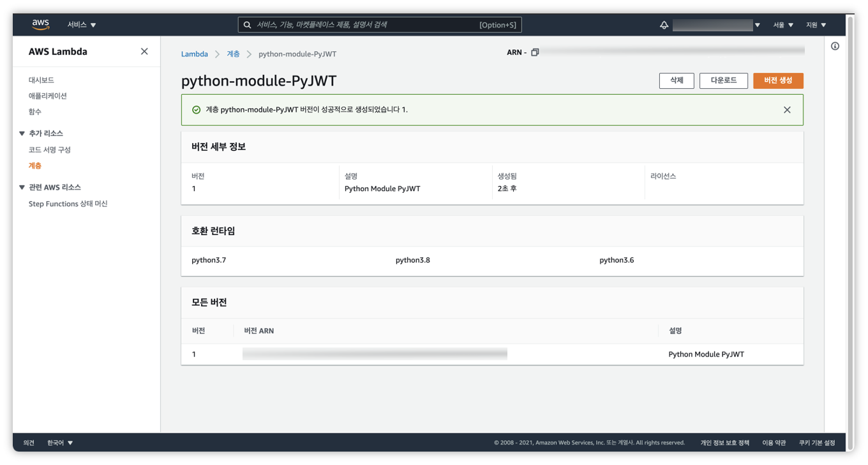868x465 pixels.
Task: Open the info panel icon
Action: tap(835, 46)
